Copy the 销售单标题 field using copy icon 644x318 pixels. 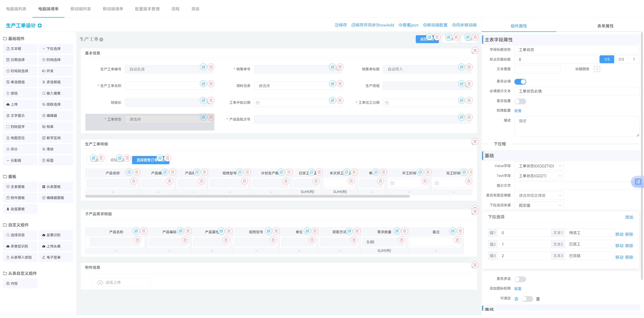(x=462, y=67)
